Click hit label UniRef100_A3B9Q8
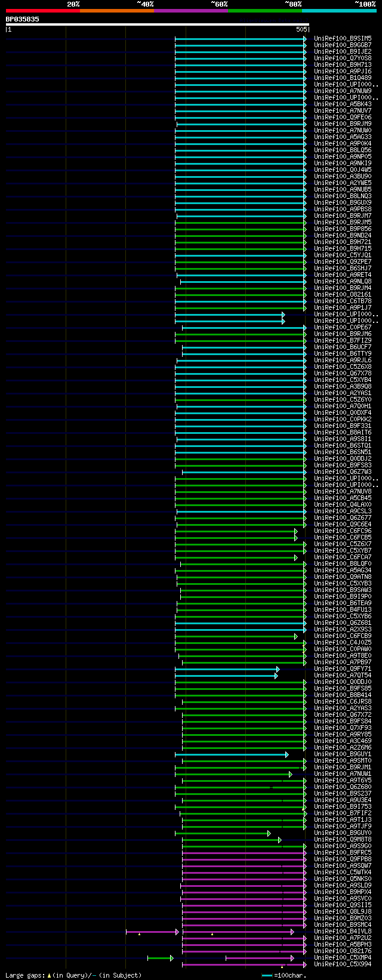The width and height of the screenshot is (382, 980). [343, 386]
